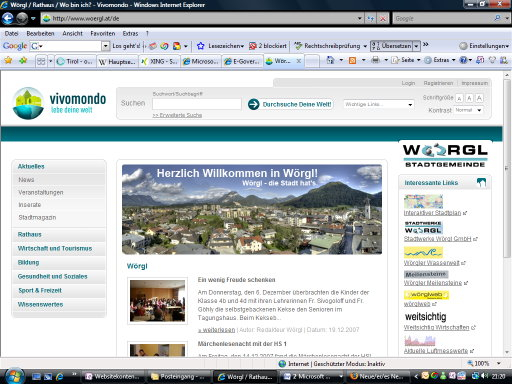This screenshot has height=384, width=512.
Task: Open the Bearbeiten menu
Action: (x=40, y=33)
